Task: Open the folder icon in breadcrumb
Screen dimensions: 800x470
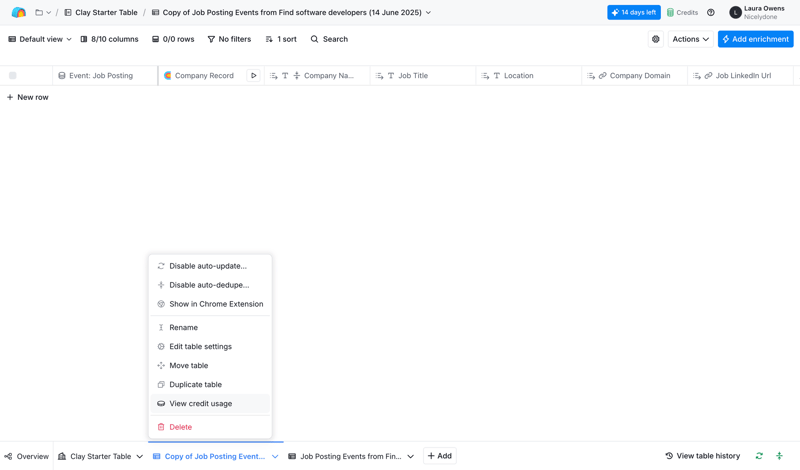Action: pyautogui.click(x=39, y=12)
